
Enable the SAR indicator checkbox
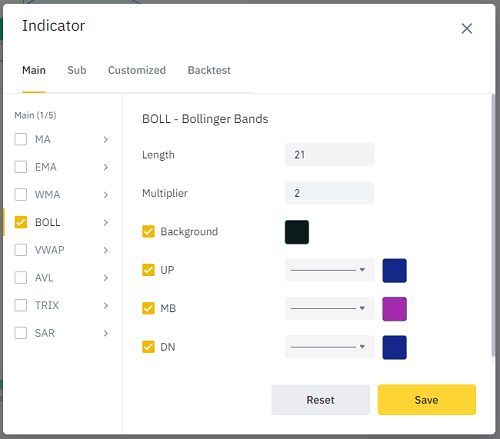21,333
